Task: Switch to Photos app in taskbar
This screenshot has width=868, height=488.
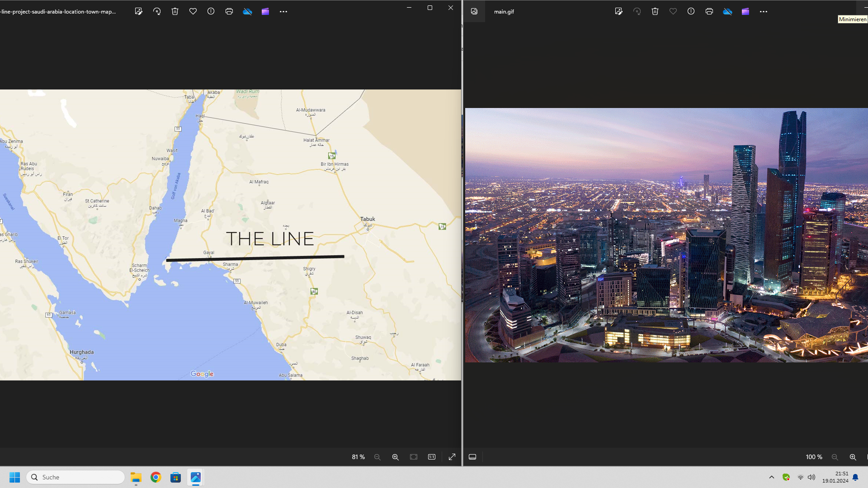Action: point(196,477)
